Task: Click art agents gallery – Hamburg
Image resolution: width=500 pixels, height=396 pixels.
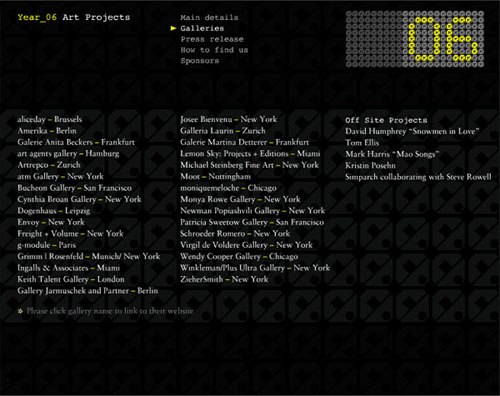Action: coord(68,154)
